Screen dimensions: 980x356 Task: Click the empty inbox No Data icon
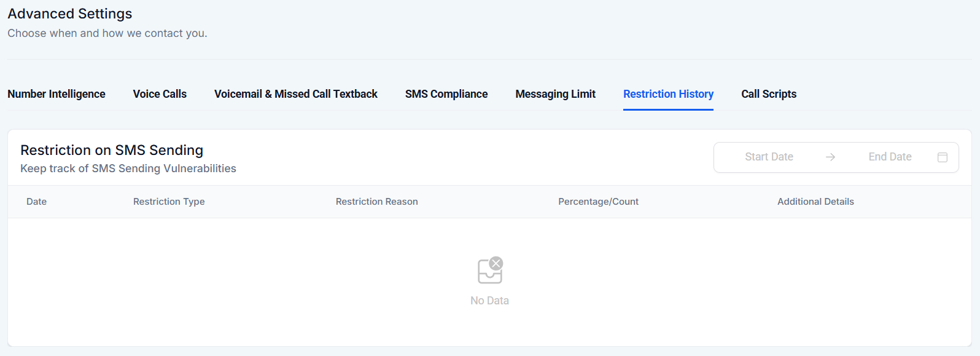490,271
